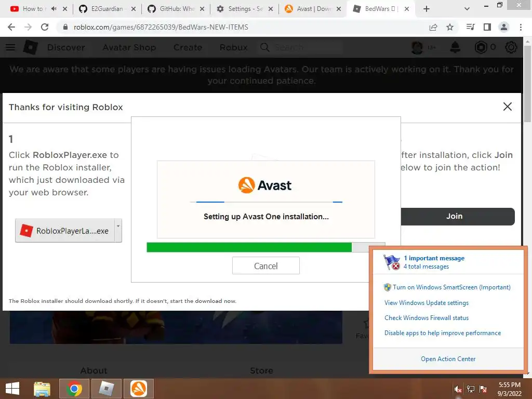Switch to the Avast download tab
This screenshot has width=532, height=399.
click(313, 9)
